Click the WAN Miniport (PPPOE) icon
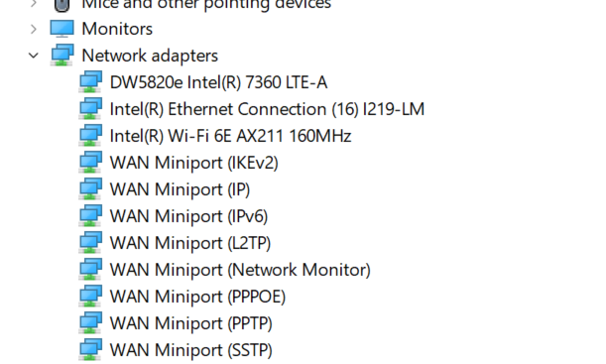 (x=90, y=296)
